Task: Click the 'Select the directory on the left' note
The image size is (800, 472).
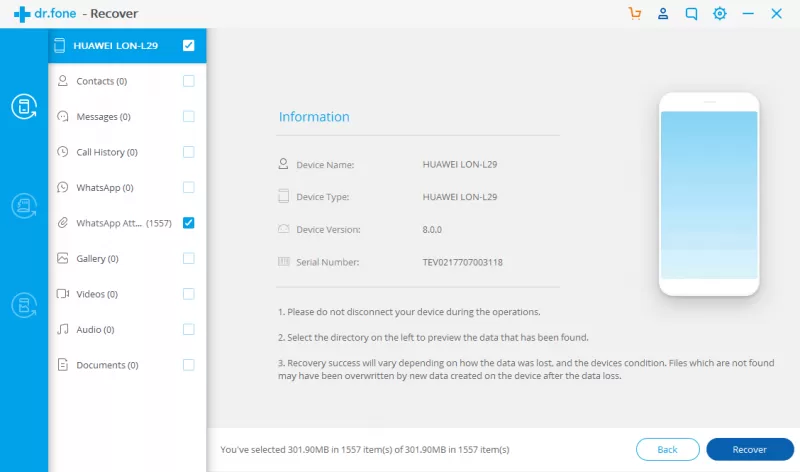Action: [433, 337]
